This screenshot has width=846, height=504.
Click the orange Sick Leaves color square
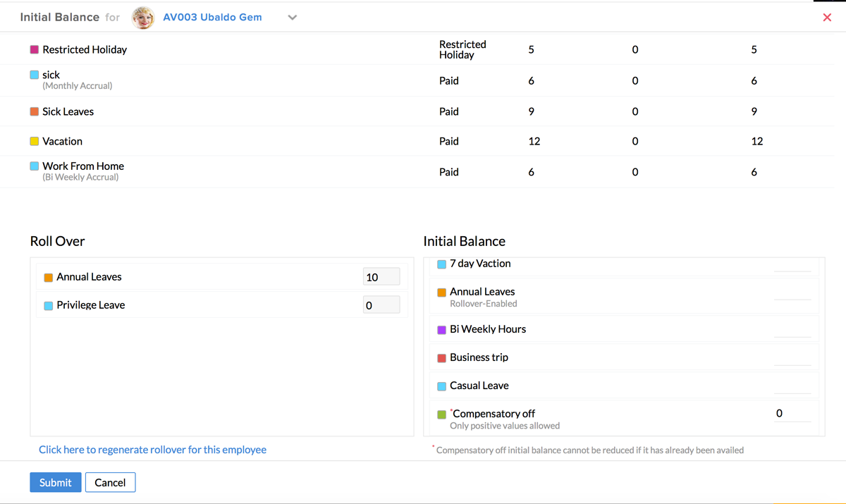point(35,111)
